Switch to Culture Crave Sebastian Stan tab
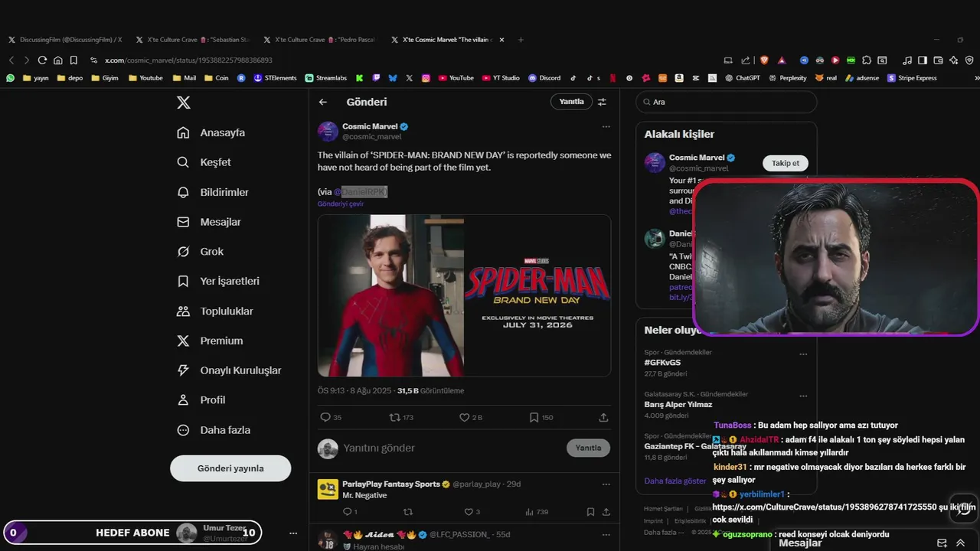Image resolution: width=980 pixels, height=551 pixels. pos(192,40)
